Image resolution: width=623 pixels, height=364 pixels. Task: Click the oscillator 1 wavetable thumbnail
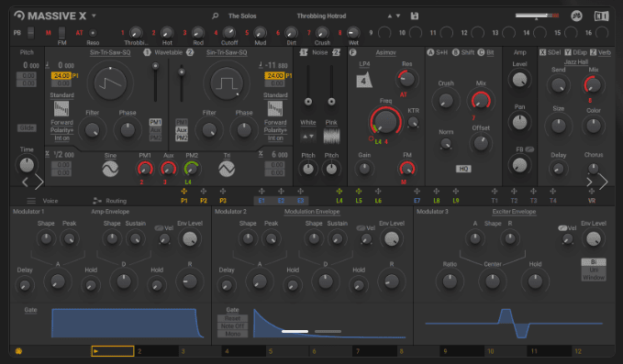61,108
